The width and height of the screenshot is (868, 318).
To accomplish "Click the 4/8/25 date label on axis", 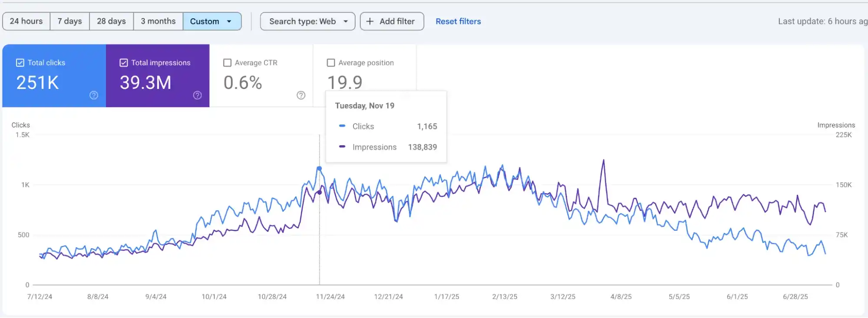I will click(621, 297).
